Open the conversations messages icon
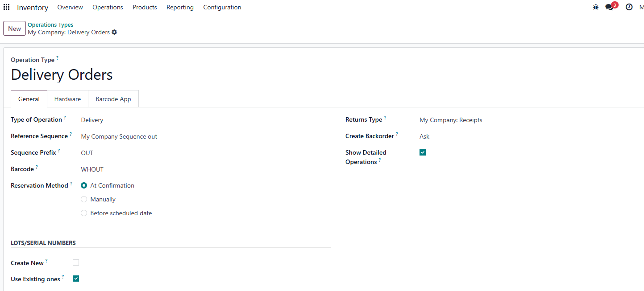The height and width of the screenshot is (291, 644). (610, 7)
